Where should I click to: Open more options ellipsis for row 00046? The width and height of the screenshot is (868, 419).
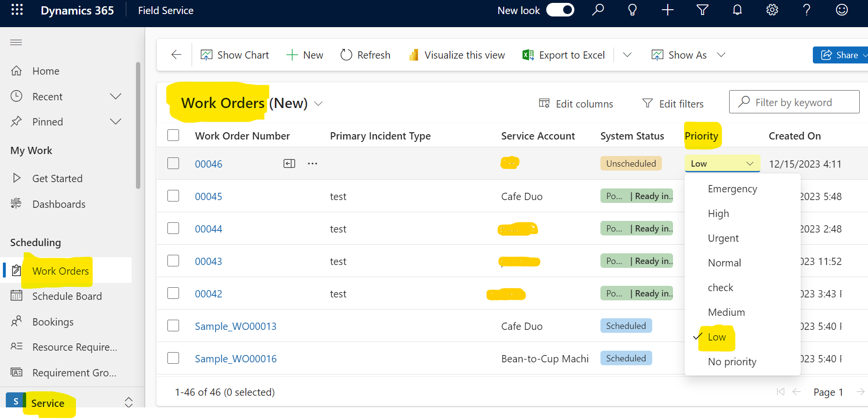pos(313,164)
